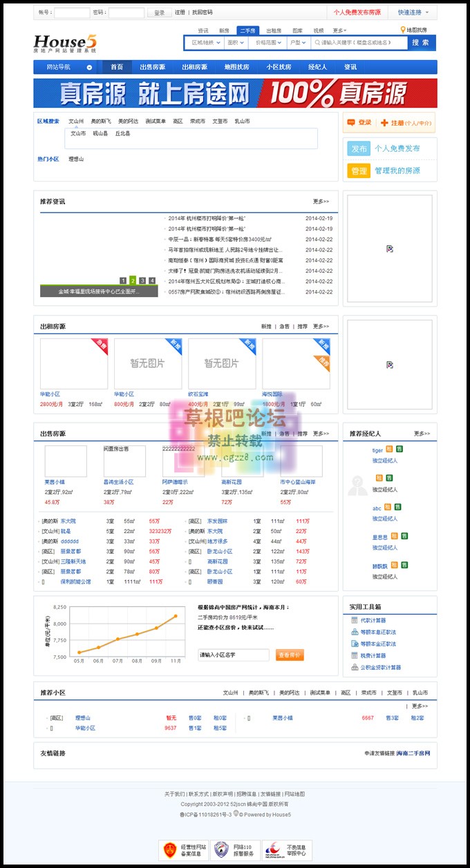Click the 网络110报警服务 badge
Viewport: 470px width, 868px height.
[x=235, y=849]
